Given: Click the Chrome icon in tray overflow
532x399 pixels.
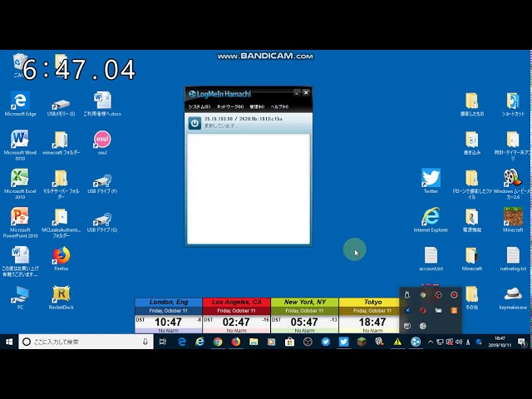Looking at the screenshot, I should coord(423,295).
